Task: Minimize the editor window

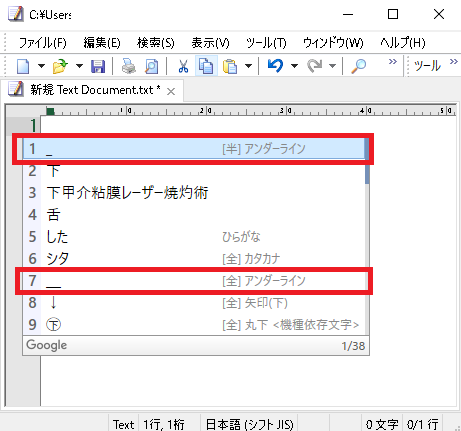Action: [348, 14]
